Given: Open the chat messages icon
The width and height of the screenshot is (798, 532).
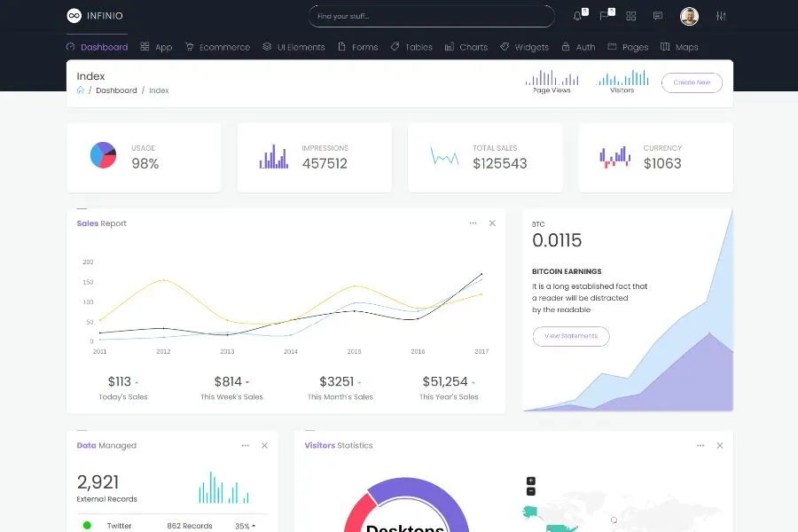Looking at the screenshot, I should [658, 16].
